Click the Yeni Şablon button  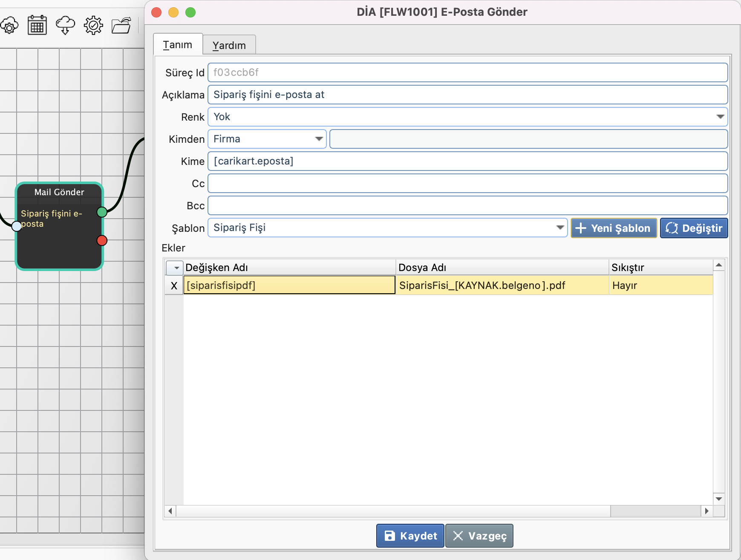point(613,228)
